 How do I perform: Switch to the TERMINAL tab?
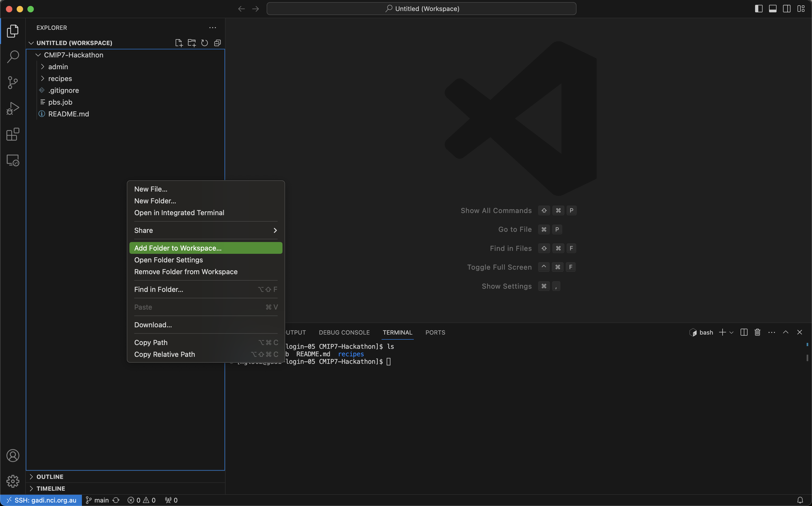tap(397, 332)
